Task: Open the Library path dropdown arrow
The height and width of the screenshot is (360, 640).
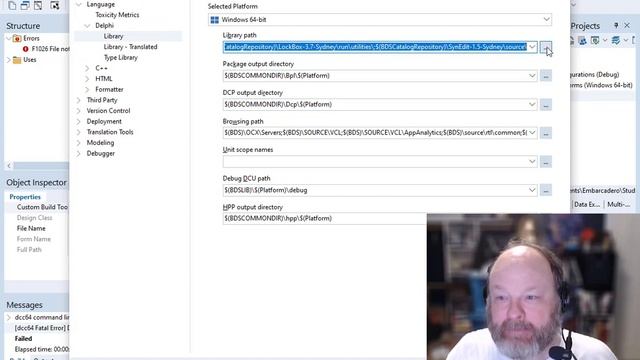Action: [532, 47]
